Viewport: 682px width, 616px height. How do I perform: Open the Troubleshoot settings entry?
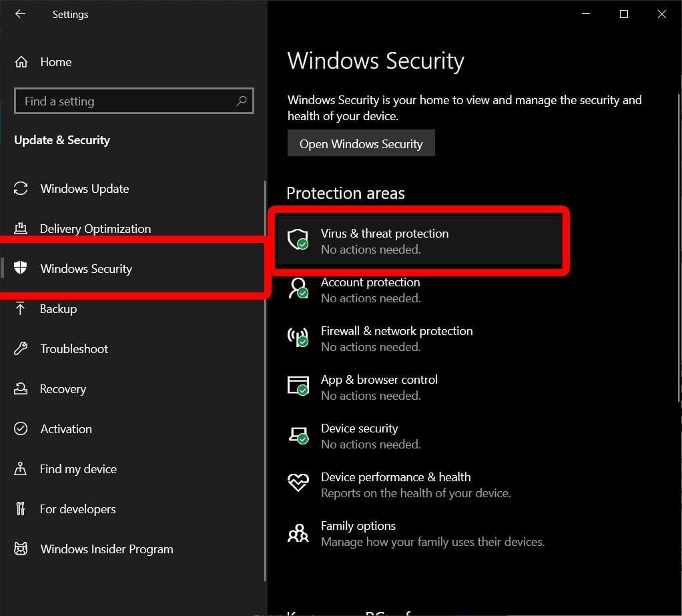point(74,349)
